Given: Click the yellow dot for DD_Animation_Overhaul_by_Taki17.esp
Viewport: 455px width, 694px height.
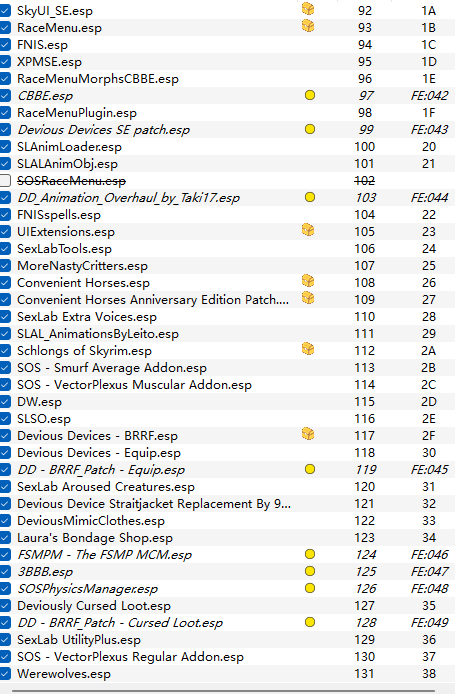Looking at the screenshot, I should 310,197.
